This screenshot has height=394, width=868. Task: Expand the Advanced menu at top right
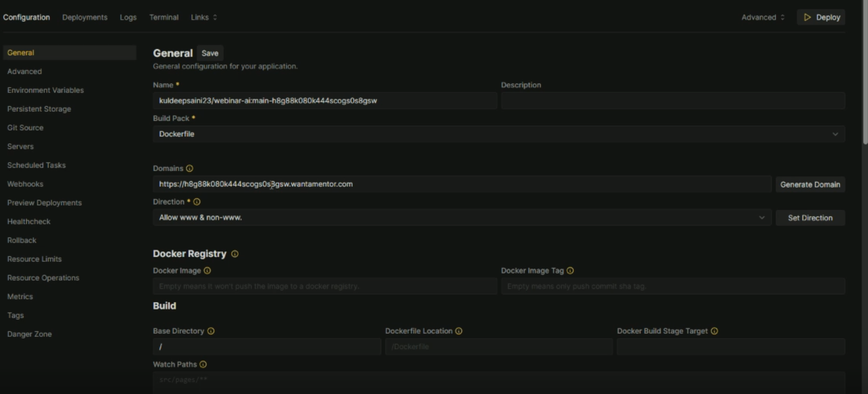pos(763,17)
